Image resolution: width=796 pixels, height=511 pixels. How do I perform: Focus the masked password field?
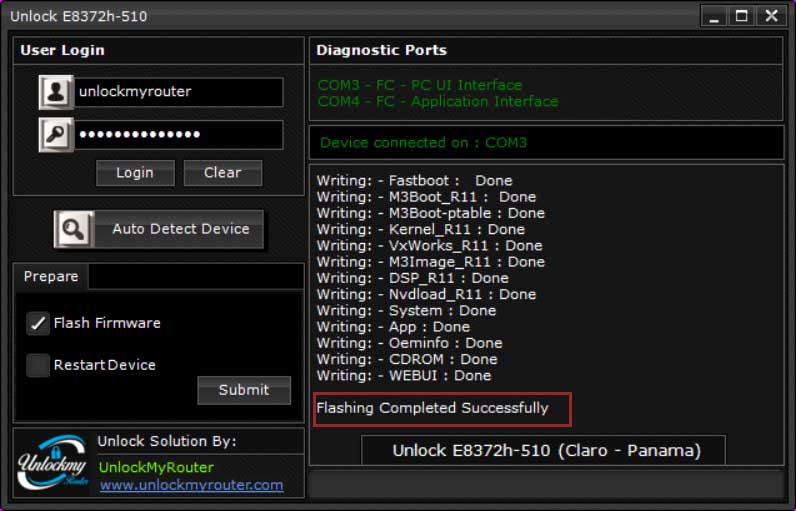(x=179, y=134)
